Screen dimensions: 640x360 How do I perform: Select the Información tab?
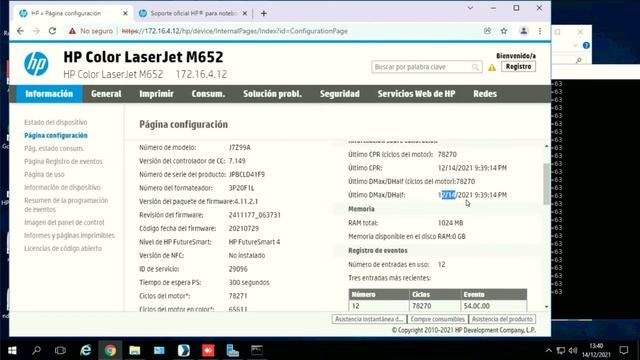(x=49, y=94)
